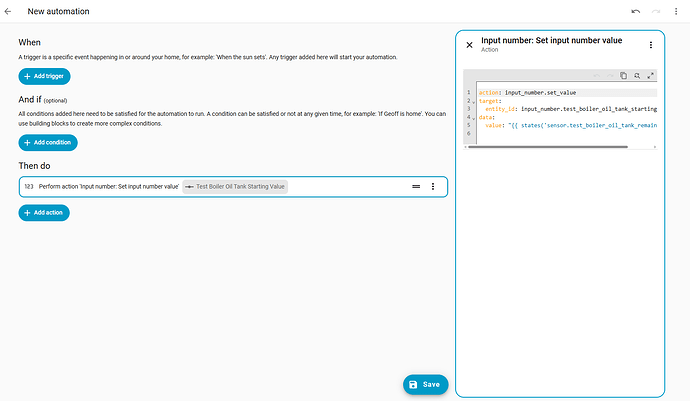The width and height of the screenshot is (690, 401).
Task: Close the Set input number value panel
Action: [470, 45]
